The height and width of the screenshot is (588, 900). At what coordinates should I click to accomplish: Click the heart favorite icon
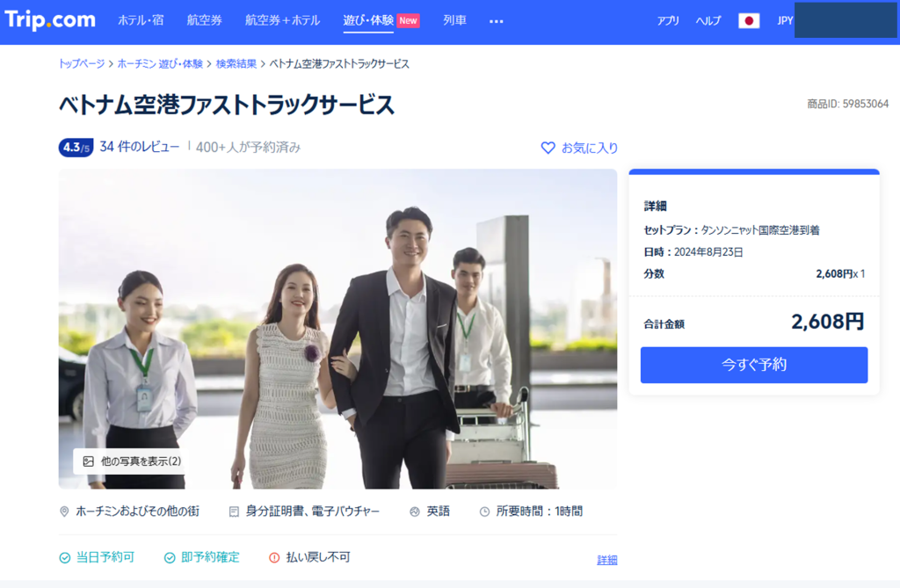548,148
